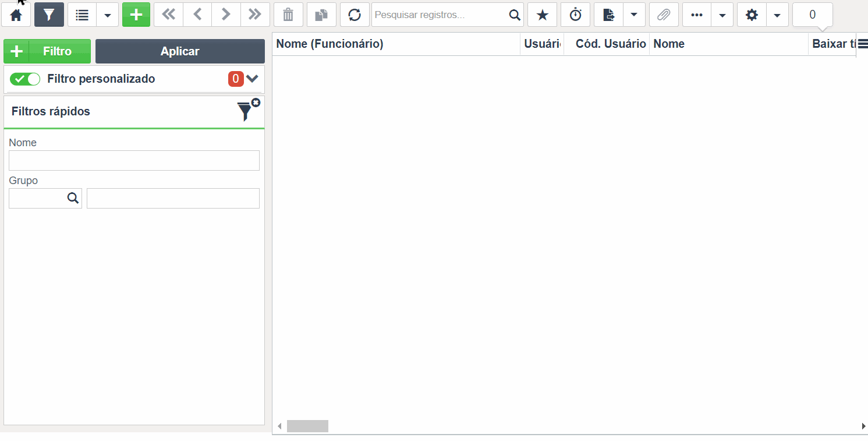Duplicate record using copy icon
The image size is (868, 441).
coord(321,15)
